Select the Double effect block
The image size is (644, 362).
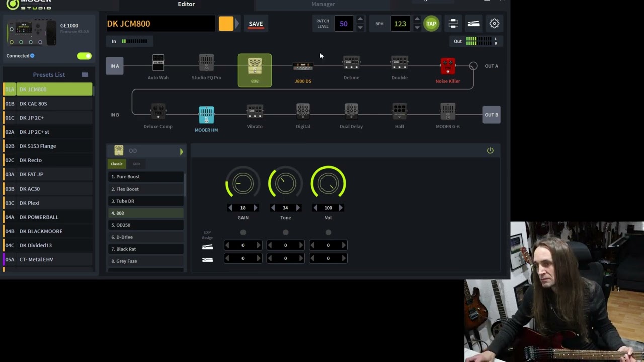399,63
